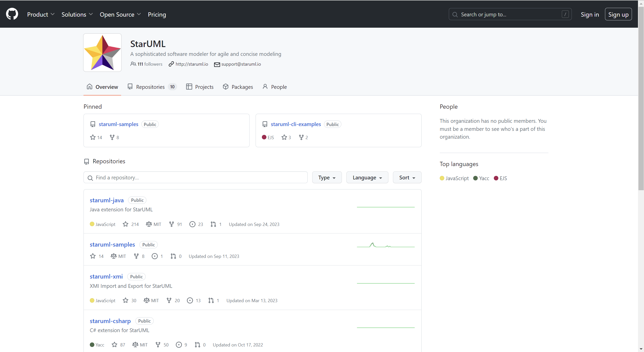Switch to the People tab
Viewport: 644px width, 352px height.
pyautogui.click(x=274, y=87)
